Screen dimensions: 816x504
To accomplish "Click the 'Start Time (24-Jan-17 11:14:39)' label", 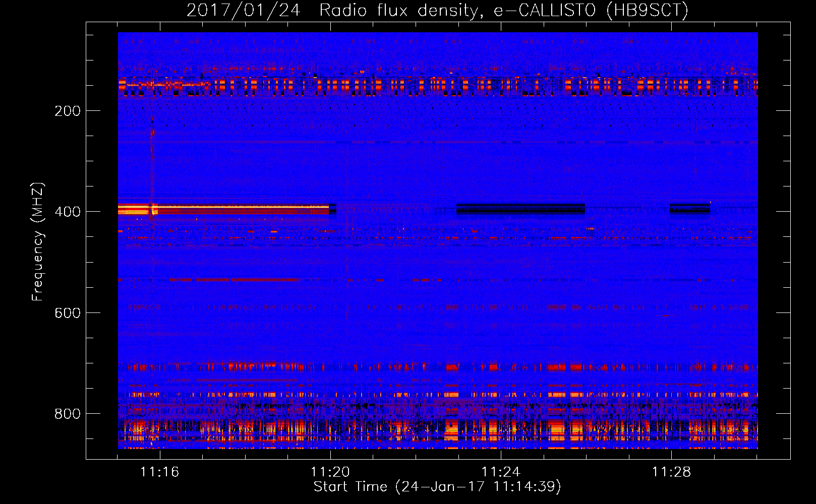I will point(437,487).
